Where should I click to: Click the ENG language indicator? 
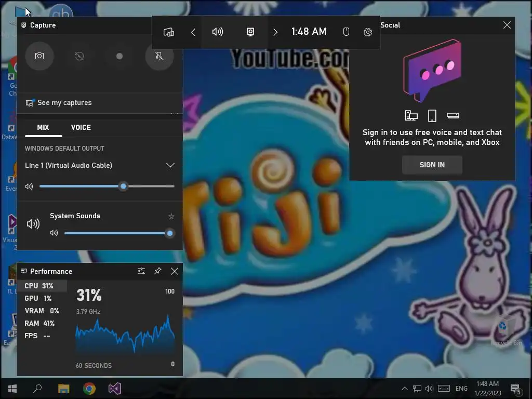click(x=461, y=389)
